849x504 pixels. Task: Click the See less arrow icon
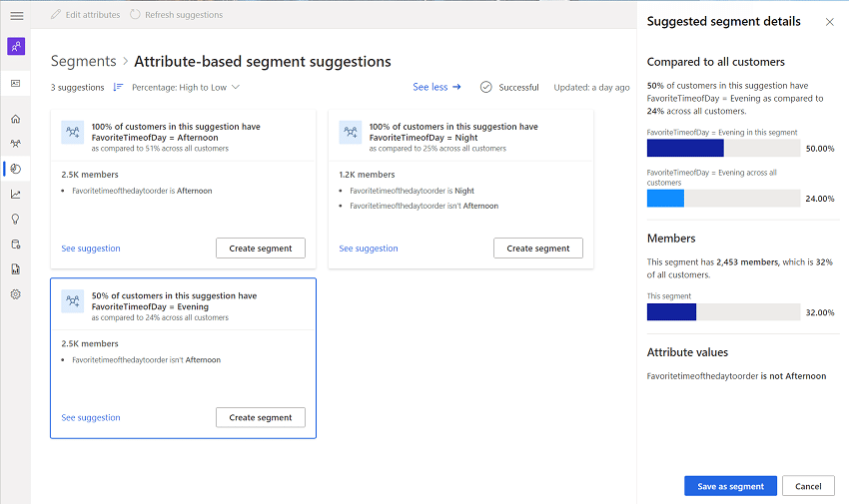pyautogui.click(x=456, y=87)
